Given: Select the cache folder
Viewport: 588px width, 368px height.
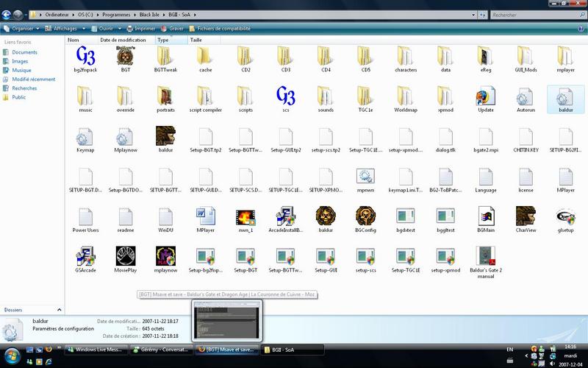Looking at the screenshot, I should tap(206, 60).
